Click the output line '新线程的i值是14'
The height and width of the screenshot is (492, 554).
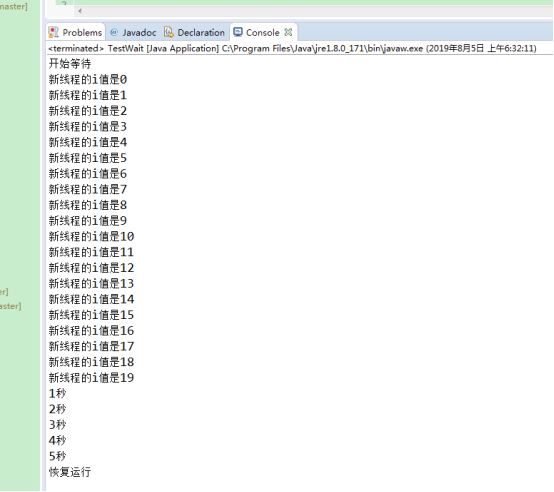[x=92, y=300]
